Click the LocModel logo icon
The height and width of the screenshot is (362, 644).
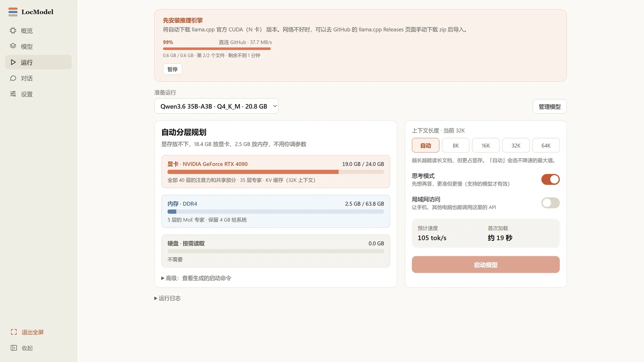click(x=13, y=12)
